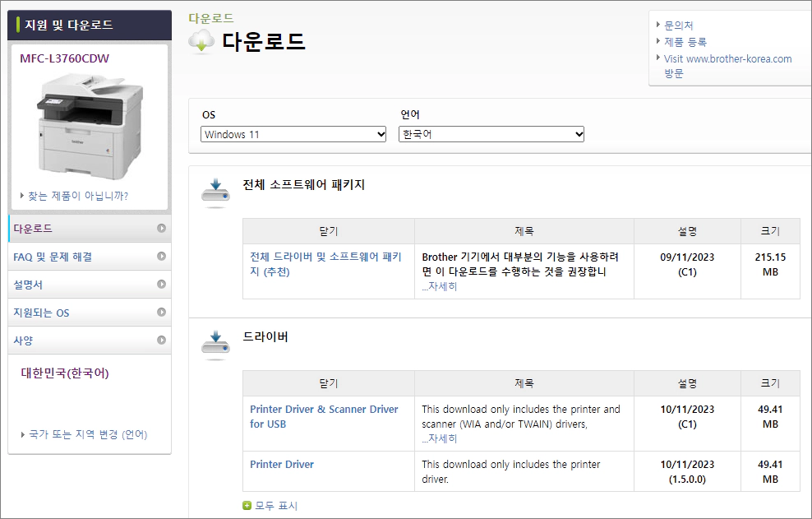The width and height of the screenshot is (812, 519).
Task: Click 대한민국(한국어) region text
Action: [65, 373]
